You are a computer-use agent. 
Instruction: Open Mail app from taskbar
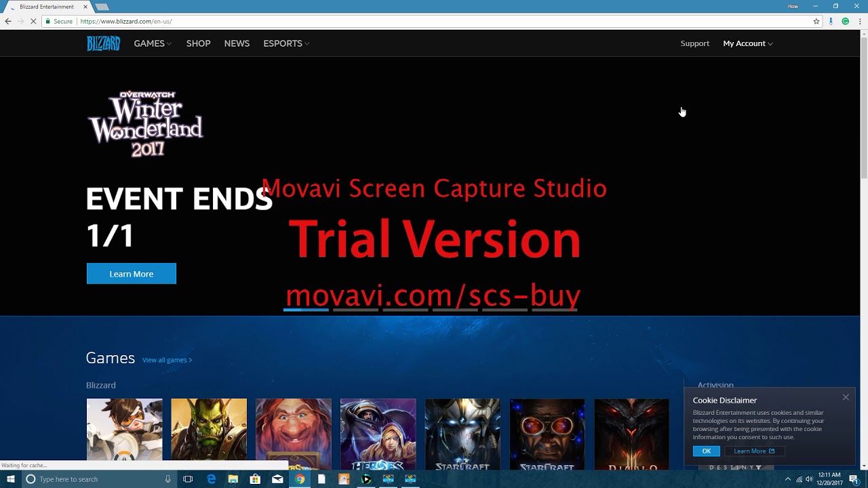(277, 479)
